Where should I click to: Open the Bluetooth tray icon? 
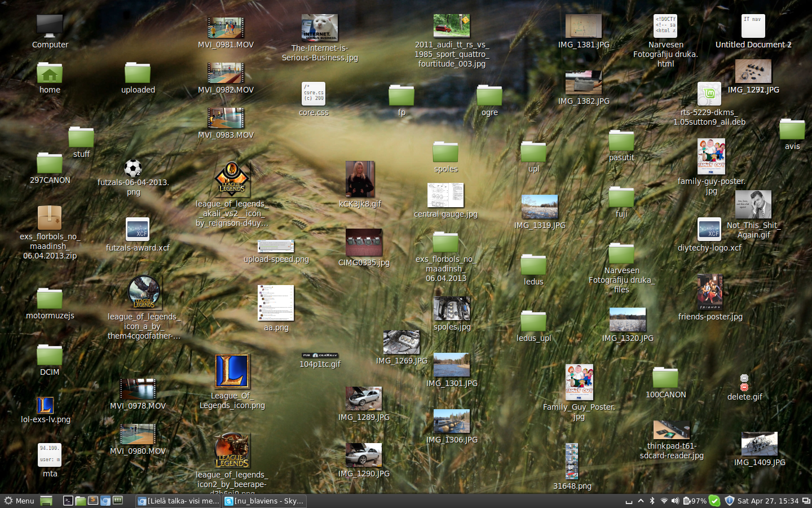tap(652, 501)
